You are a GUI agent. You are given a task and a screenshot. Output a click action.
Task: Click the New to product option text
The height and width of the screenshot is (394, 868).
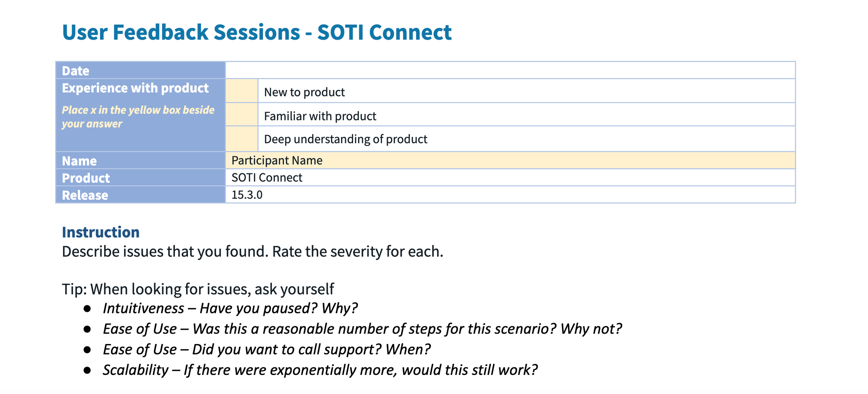click(x=304, y=92)
